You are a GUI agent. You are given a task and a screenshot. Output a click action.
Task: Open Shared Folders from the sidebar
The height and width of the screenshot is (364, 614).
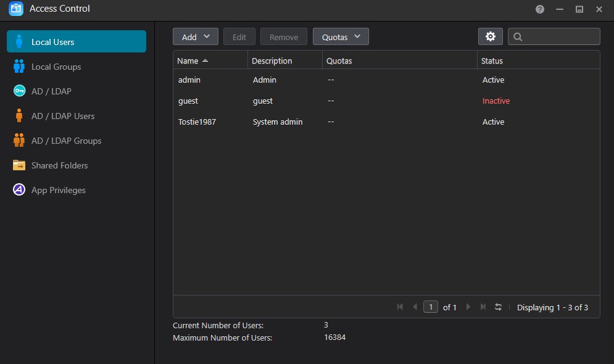[77, 165]
